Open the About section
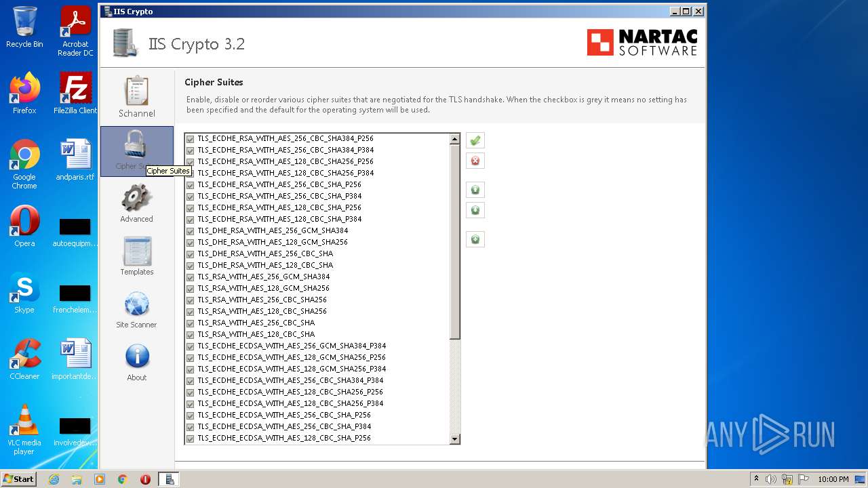The height and width of the screenshot is (488, 868). pyautogui.click(x=136, y=362)
